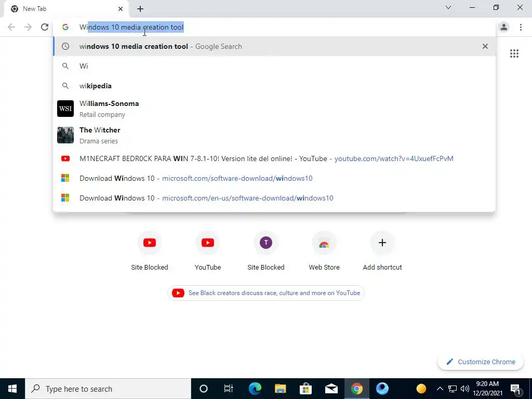Click the yellow circle tray icon

(x=421, y=389)
